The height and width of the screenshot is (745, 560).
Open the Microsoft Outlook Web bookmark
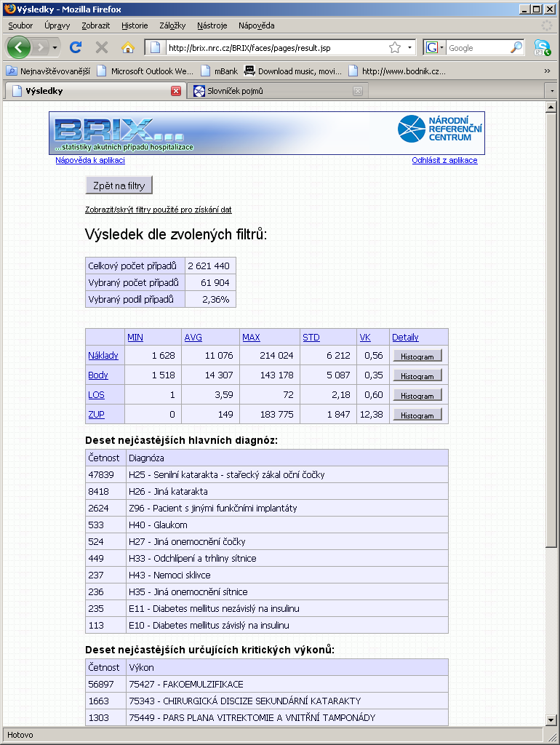pos(145,71)
